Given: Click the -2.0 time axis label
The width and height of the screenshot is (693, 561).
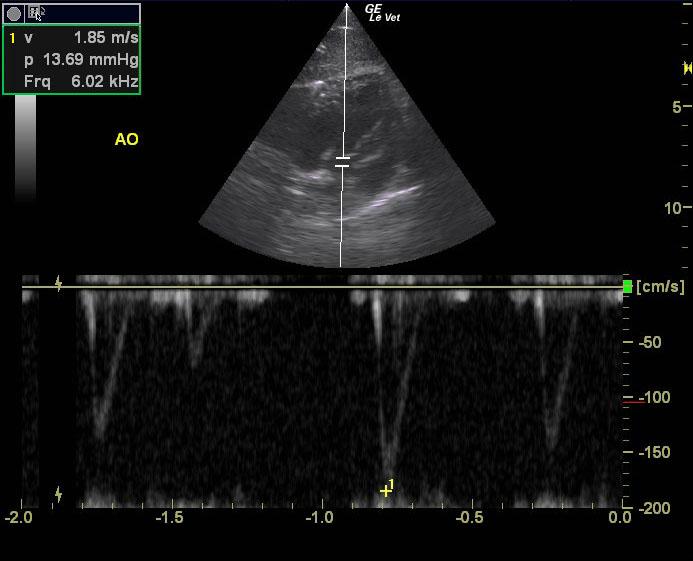Looking at the screenshot, I should point(19,517).
